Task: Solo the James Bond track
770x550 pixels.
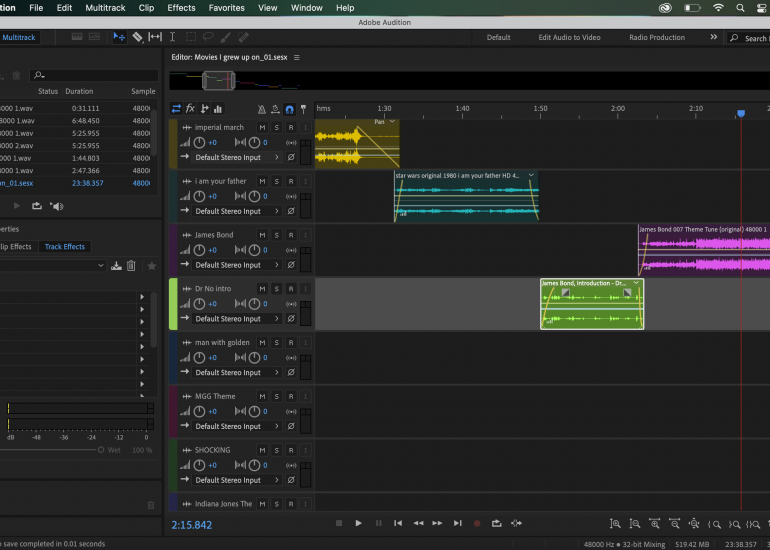Action: [x=276, y=235]
